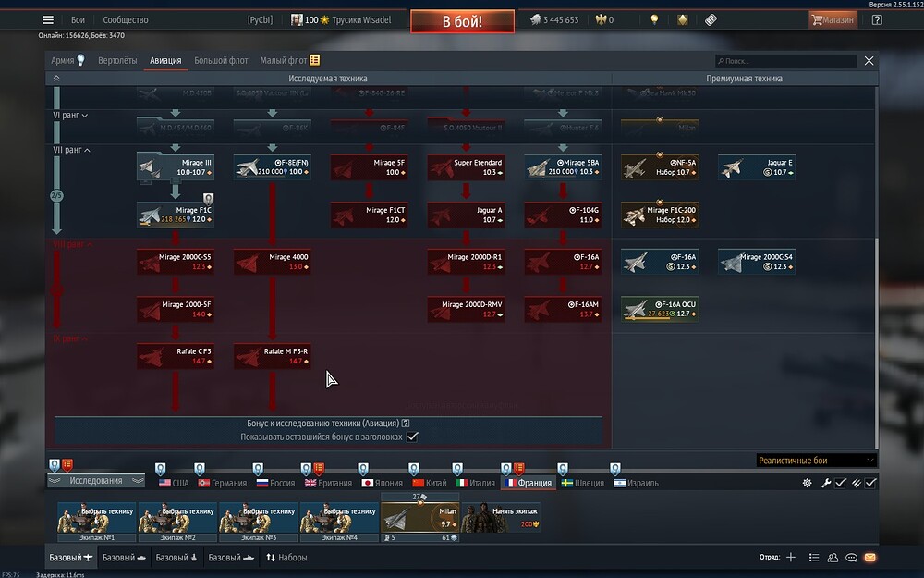The width and height of the screenshot is (924, 578).
Task: Click the ammo refill stripes icon
Action: (x=857, y=483)
